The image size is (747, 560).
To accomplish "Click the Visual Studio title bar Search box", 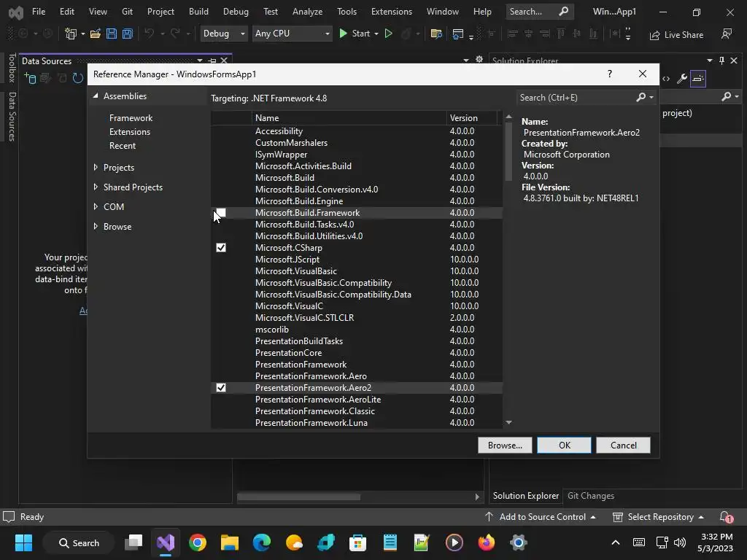I will coord(539,12).
